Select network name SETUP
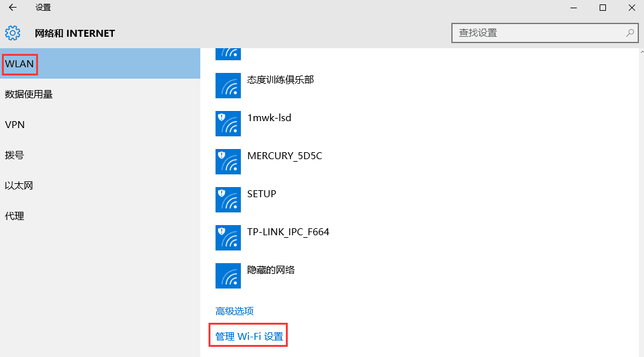Viewport: 644px width, 357px height. coord(262,193)
